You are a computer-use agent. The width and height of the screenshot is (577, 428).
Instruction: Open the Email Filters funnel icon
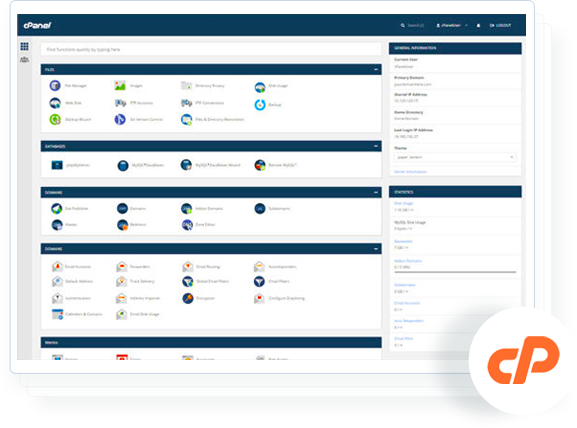click(x=259, y=282)
